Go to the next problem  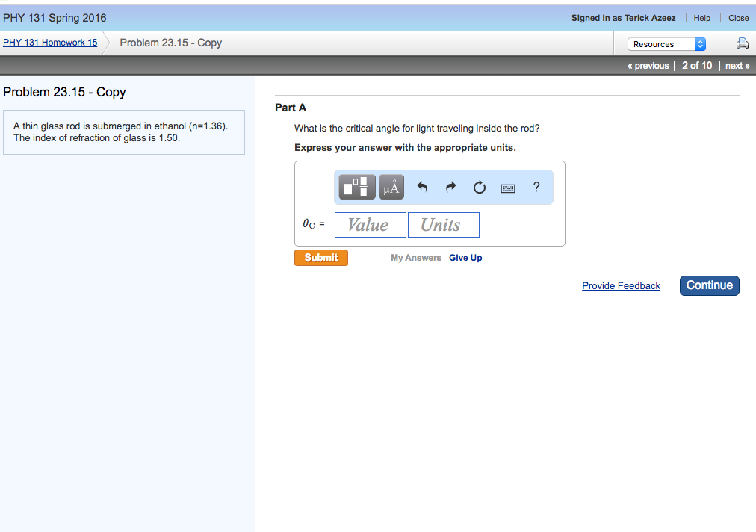[737, 66]
